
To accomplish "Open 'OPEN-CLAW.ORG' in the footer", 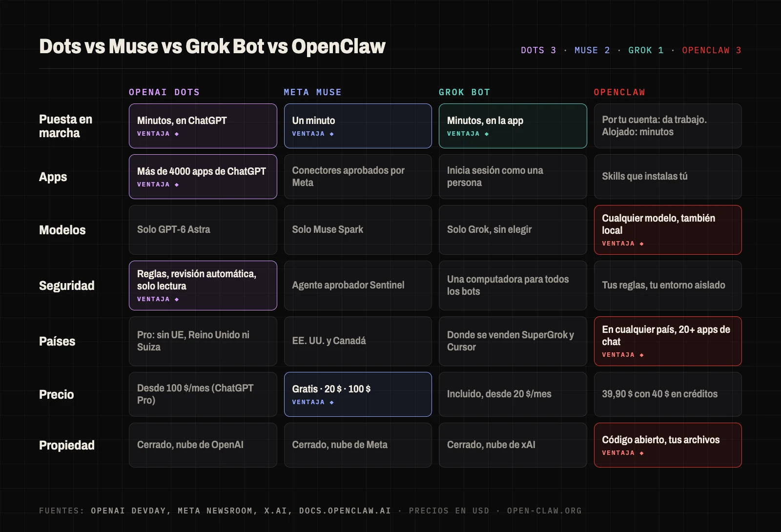I will click(x=544, y=511).
